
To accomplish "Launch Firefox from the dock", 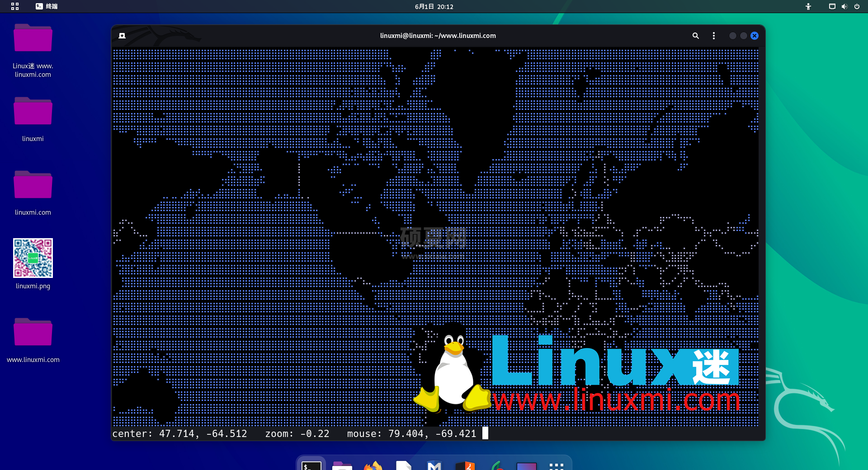I will 373,465.
